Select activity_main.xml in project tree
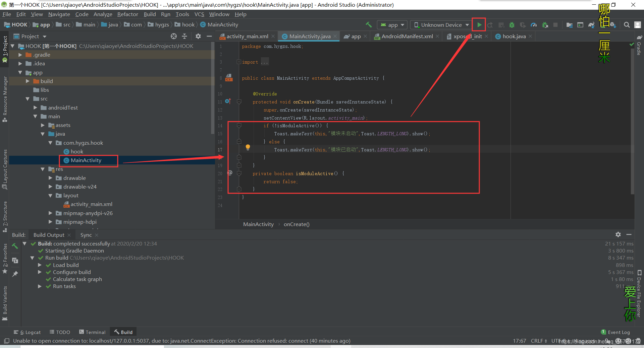The width and height of the screenshot is (644, 348). (91, 204)
